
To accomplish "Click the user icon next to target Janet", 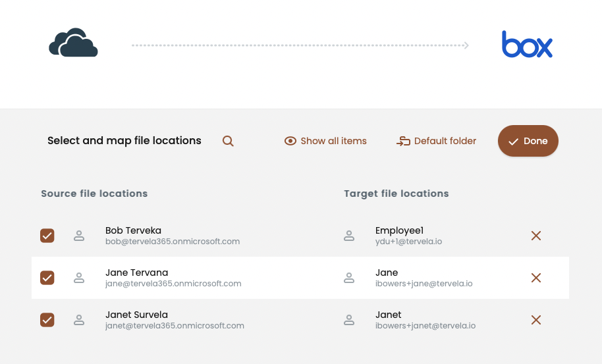I will click(349, 320).
